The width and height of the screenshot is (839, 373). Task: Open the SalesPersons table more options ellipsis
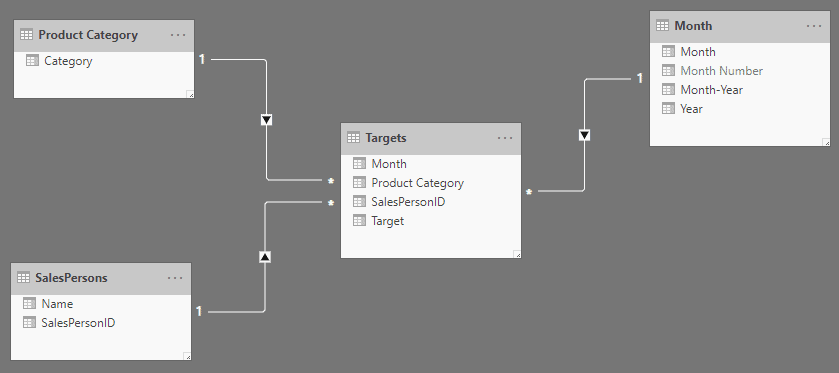pos(175,278)
